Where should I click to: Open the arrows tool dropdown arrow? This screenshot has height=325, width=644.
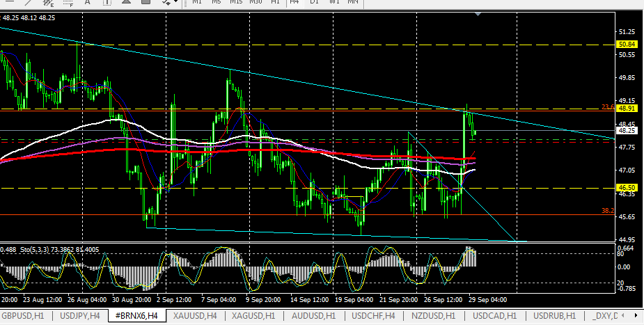[x=176, y=1]
